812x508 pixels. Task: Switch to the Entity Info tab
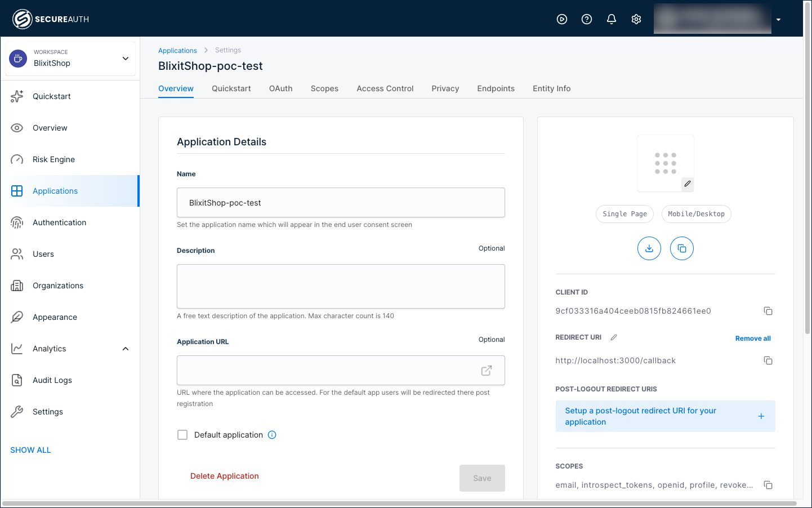coord(551,88)
